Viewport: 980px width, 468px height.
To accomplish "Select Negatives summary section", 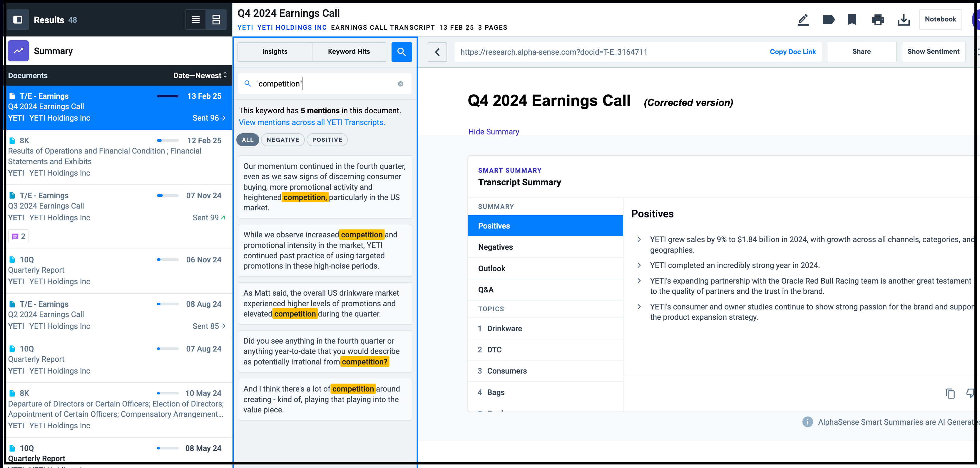I will 545,247.
